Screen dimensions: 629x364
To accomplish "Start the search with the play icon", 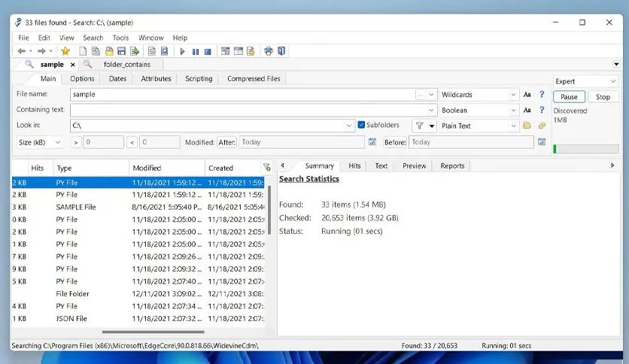I will pyautogui.click(x=183, y=51).
